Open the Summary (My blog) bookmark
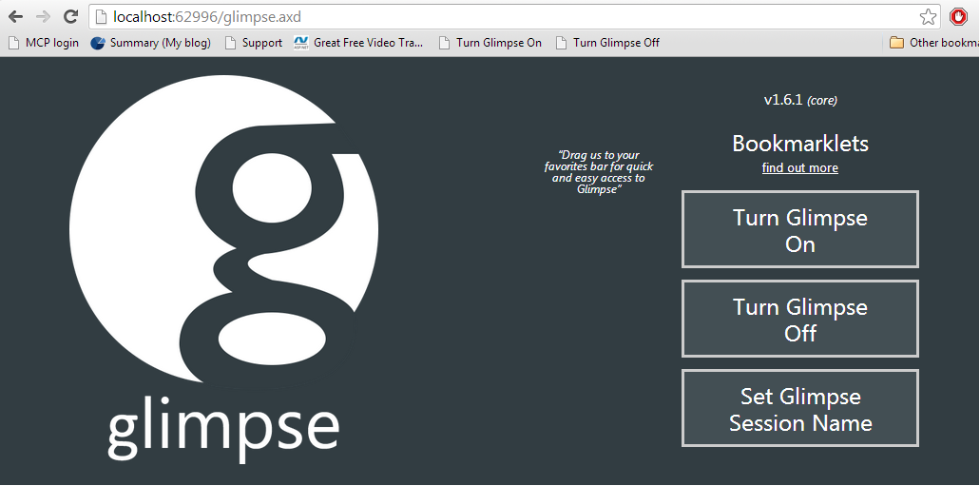The width and height of the screenshot is (980, 486). pos(150,43)
